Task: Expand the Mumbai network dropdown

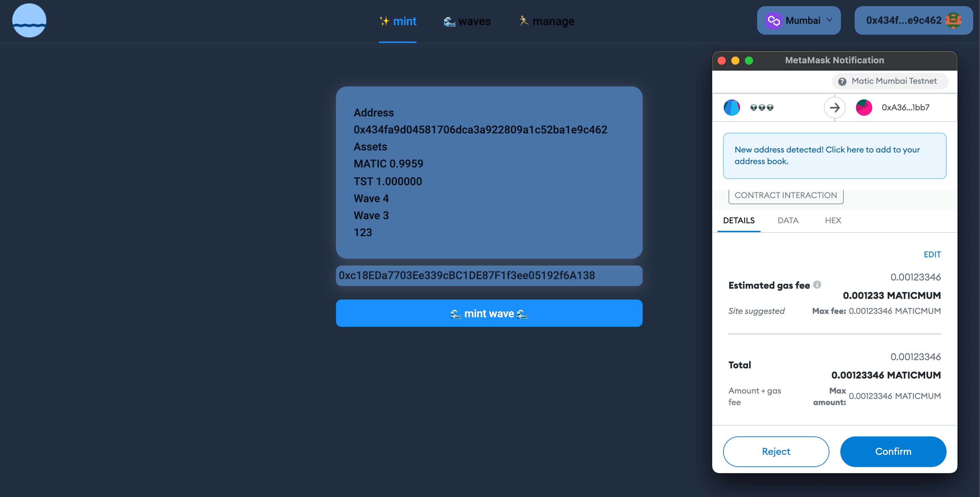Action: coord(798,20)
